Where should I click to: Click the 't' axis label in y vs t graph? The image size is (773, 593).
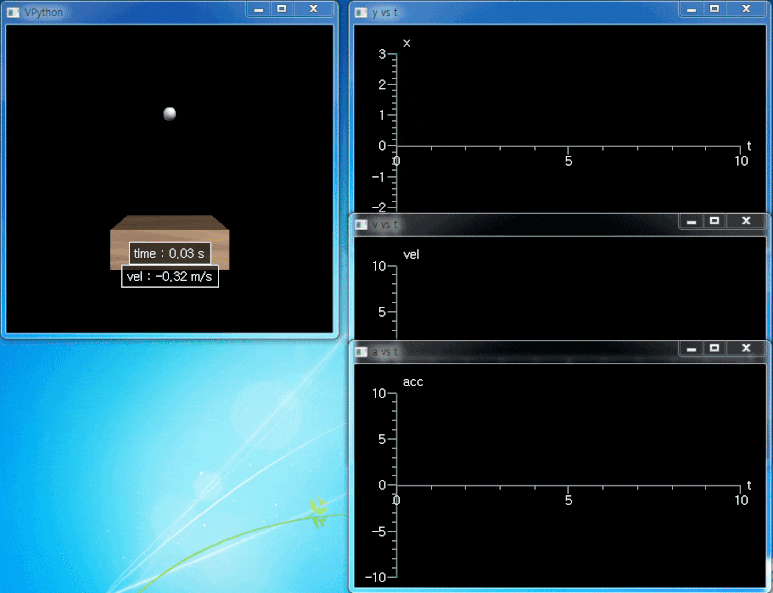(749, 145)
